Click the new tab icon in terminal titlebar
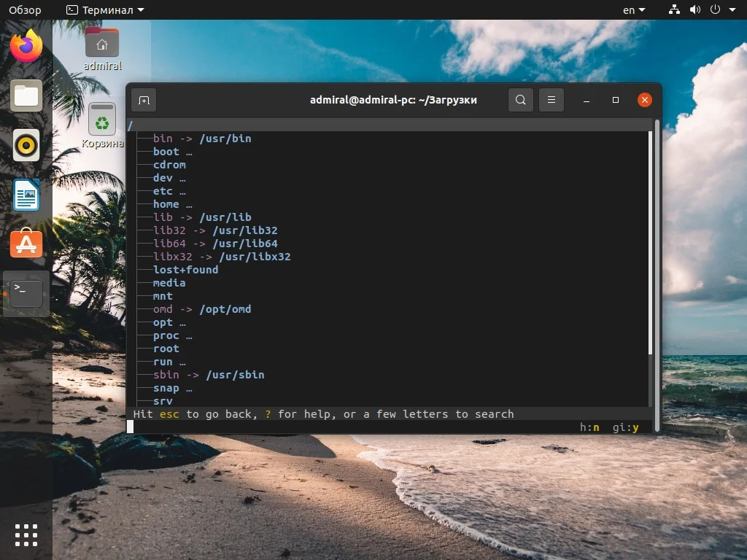 144,100
